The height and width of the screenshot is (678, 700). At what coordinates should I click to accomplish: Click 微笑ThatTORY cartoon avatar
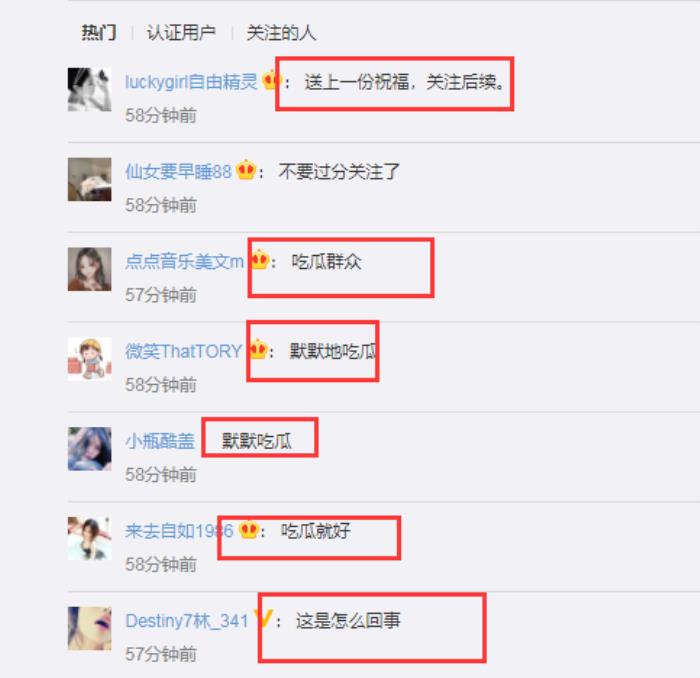[x=90, y=359]
